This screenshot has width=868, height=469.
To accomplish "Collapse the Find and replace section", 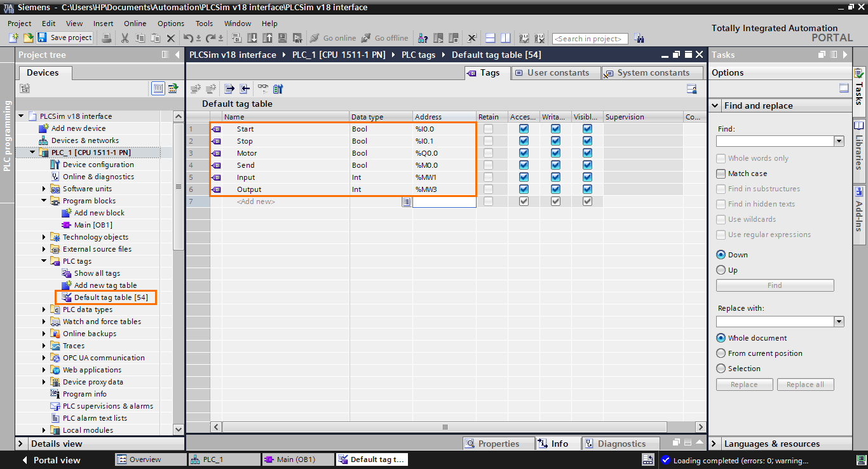I will 715,106.
